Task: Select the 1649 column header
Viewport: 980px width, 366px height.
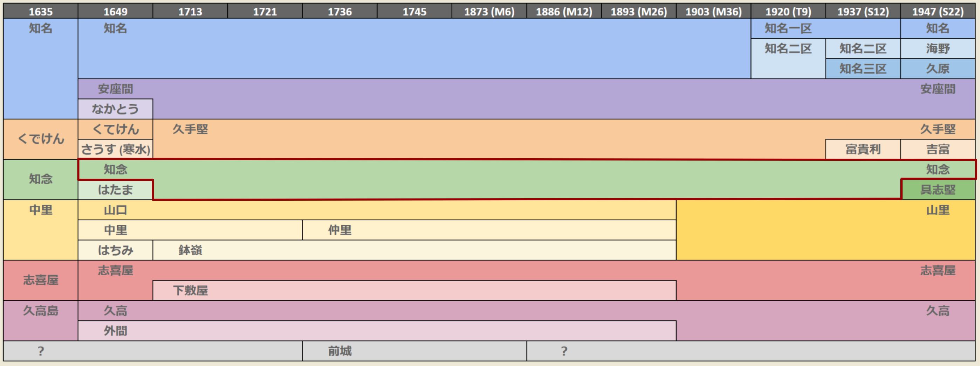Action: click(115, 12)
